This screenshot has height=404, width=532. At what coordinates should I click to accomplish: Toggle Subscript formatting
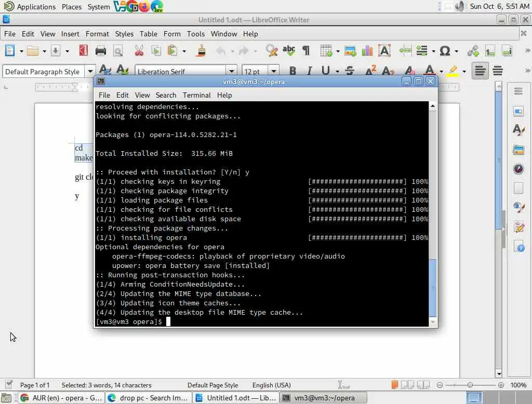click(388, 71)
